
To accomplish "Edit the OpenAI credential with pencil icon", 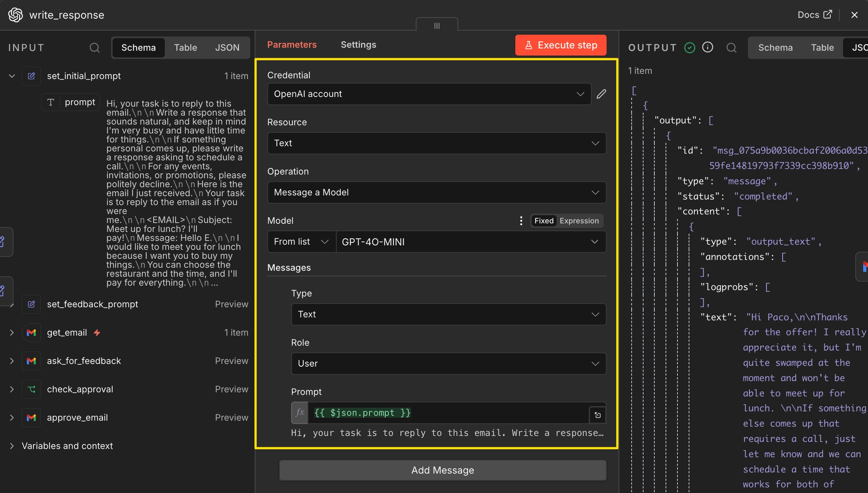I will click(x=601, y=94).
